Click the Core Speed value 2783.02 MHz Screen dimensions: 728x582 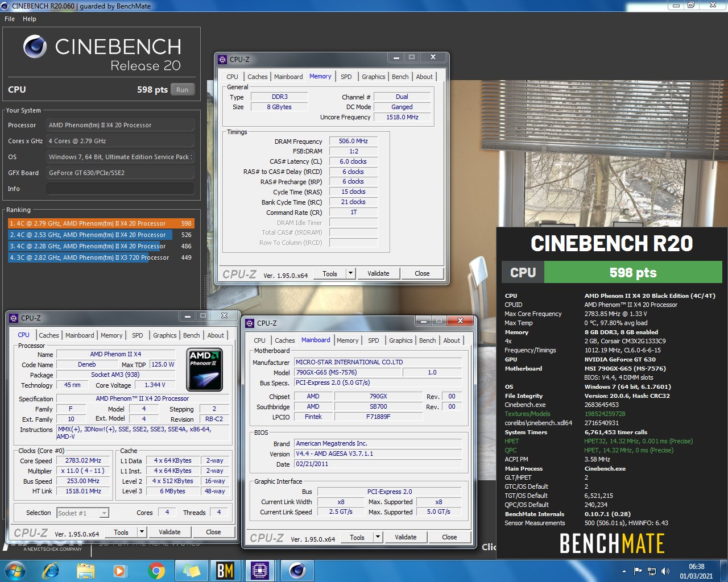(83, 460)
